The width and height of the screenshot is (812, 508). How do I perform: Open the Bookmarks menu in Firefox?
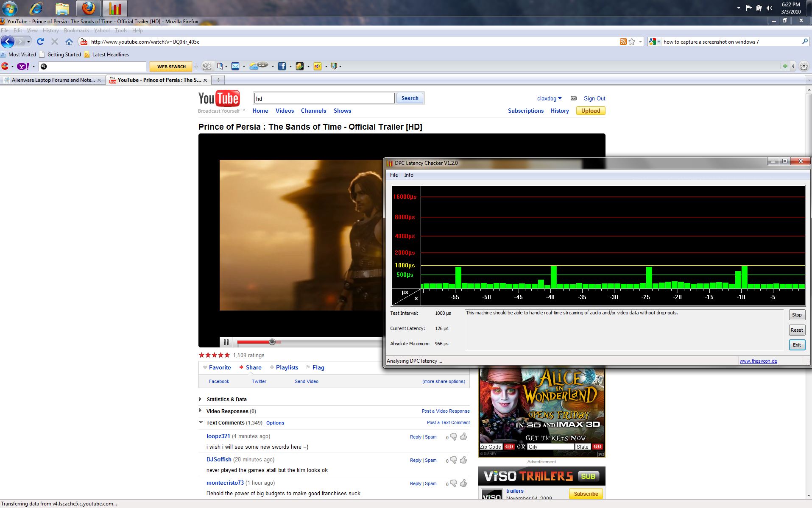coord(76,31)
